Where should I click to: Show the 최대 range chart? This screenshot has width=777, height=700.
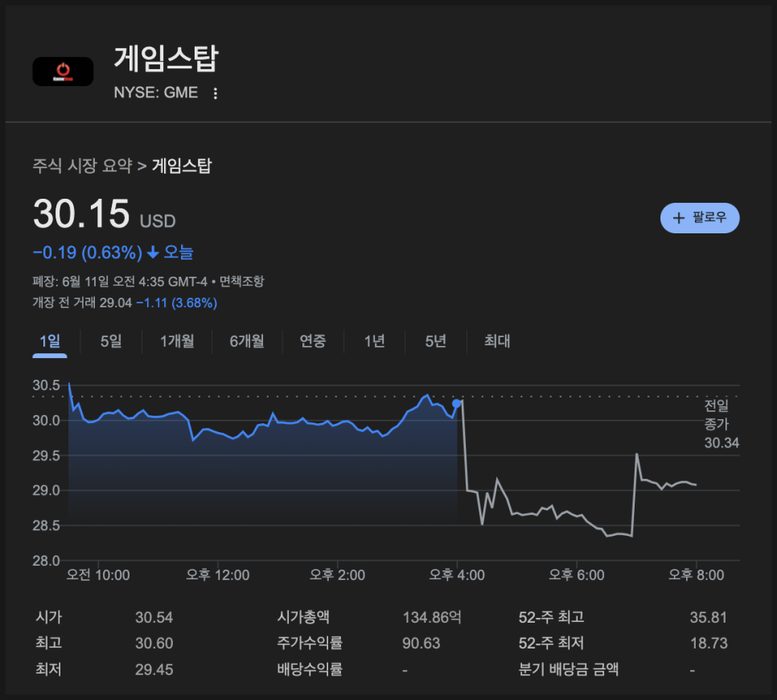pos(497,341)
